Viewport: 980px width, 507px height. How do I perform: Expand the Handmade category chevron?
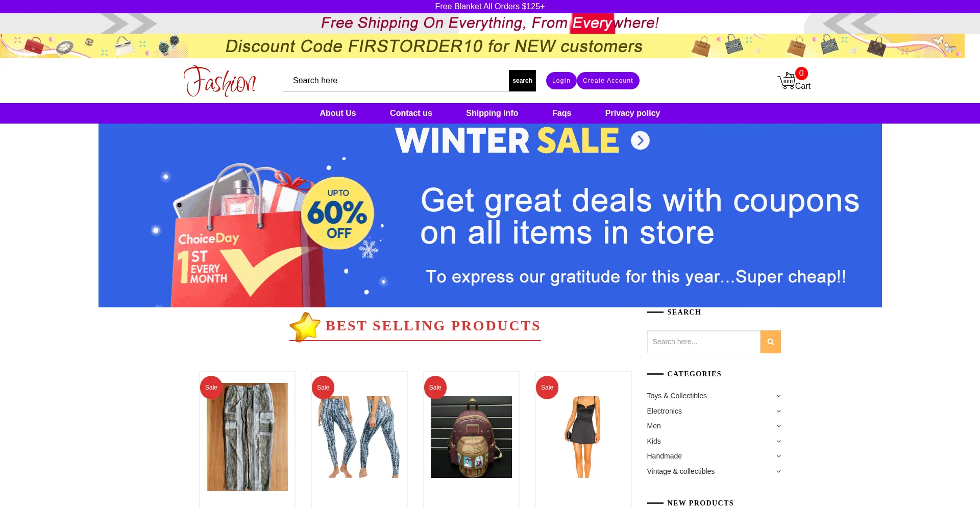point(778,456)
